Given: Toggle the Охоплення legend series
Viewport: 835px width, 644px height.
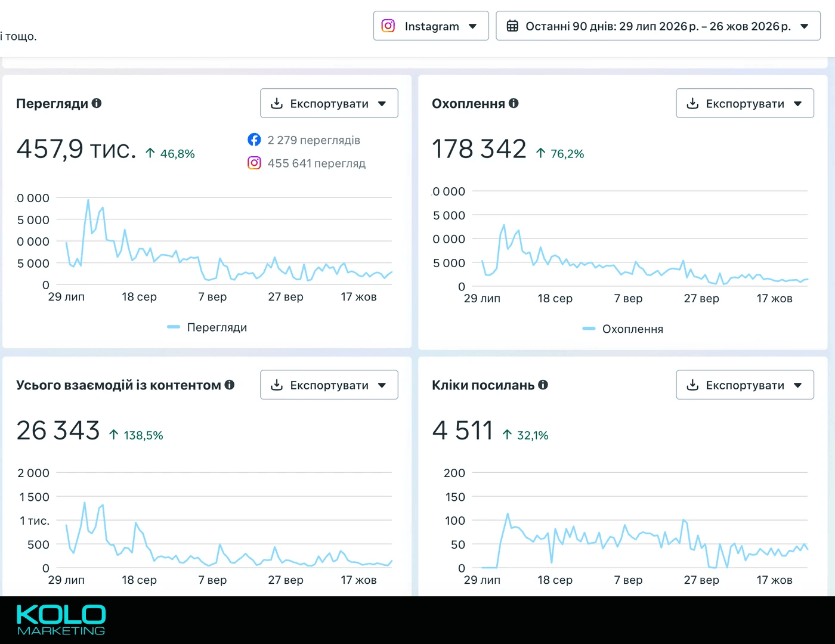Looking at the screenshot, I should [623, 329].
